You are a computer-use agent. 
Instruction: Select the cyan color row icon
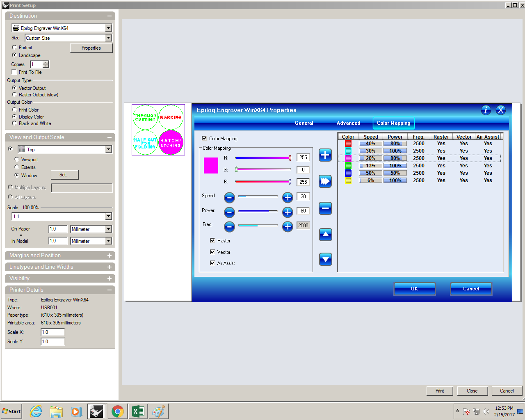click(x=348, y=151)
